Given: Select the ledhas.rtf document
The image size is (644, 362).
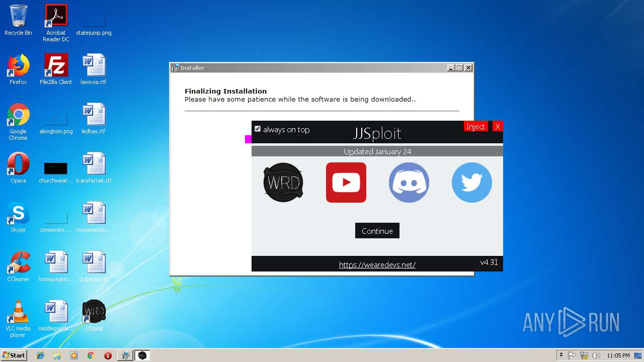Looking at the screenshot, I should tap(94, 119).
